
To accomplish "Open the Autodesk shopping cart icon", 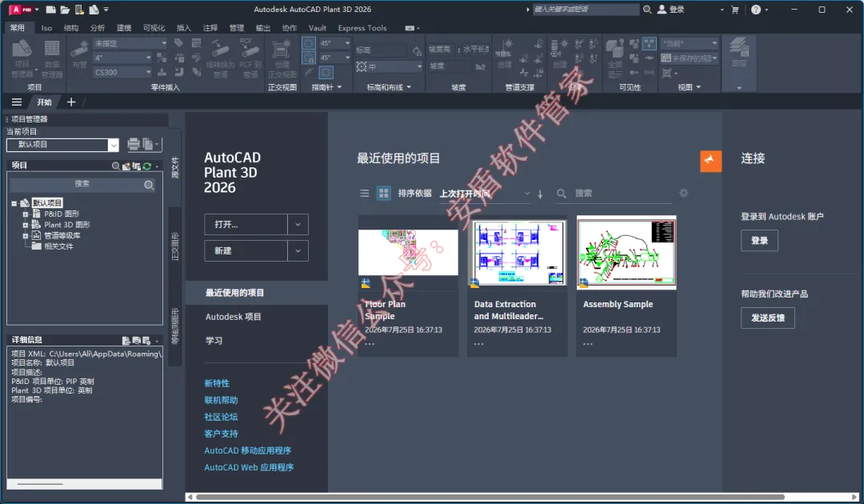I will 734,10.
